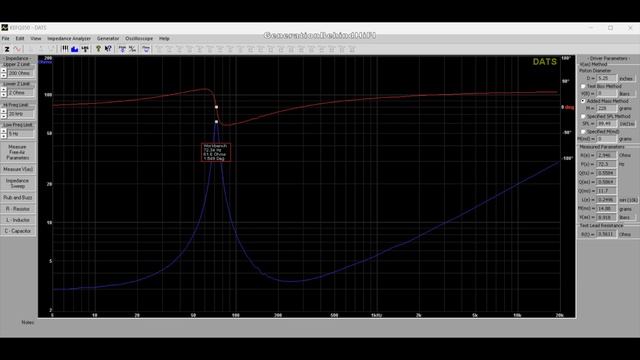Open the inches unit dropdown for piston diameter

pos(627,78)
